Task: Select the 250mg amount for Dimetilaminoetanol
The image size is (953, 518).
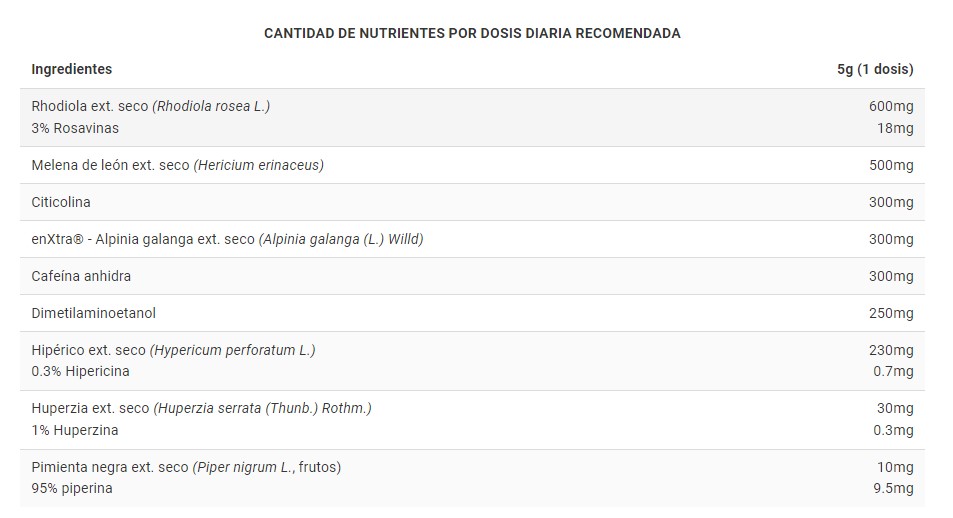Action: tap(891, 313)
